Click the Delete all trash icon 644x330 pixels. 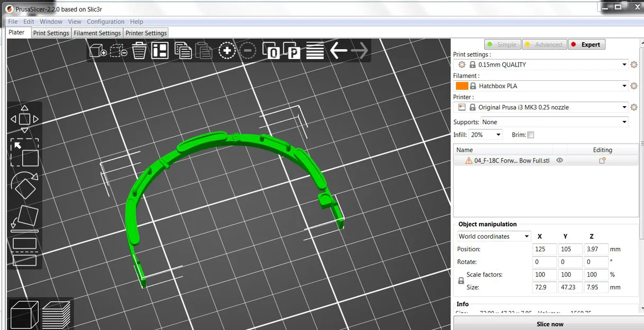[140, 51]
